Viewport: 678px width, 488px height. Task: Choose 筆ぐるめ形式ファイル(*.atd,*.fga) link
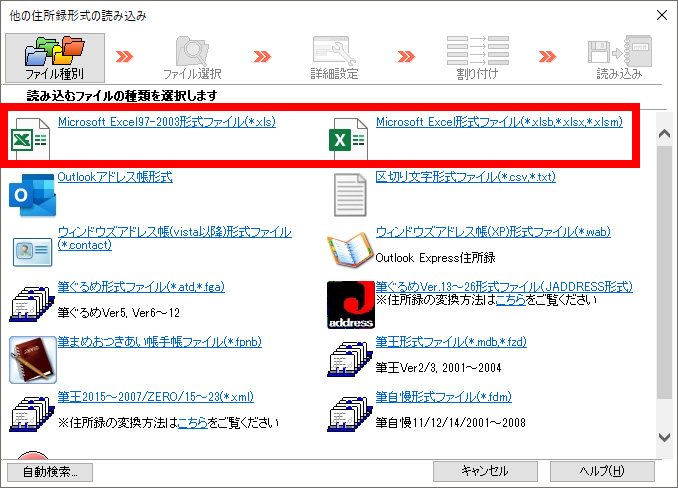coord(141,287)
